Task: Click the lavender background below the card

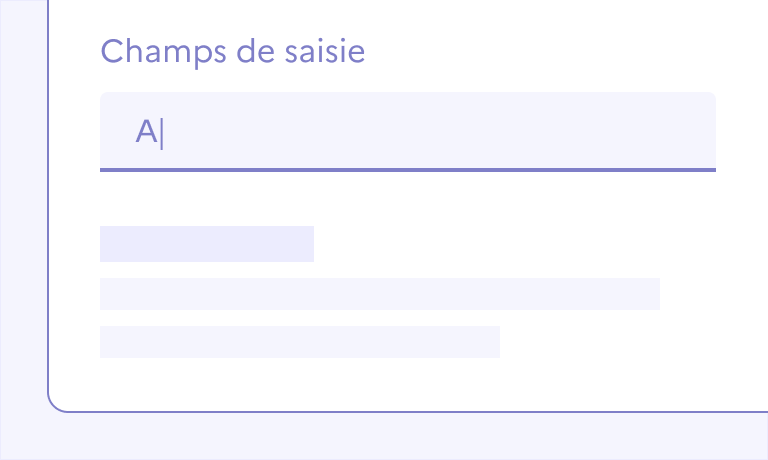Action: tap(400, 436)
